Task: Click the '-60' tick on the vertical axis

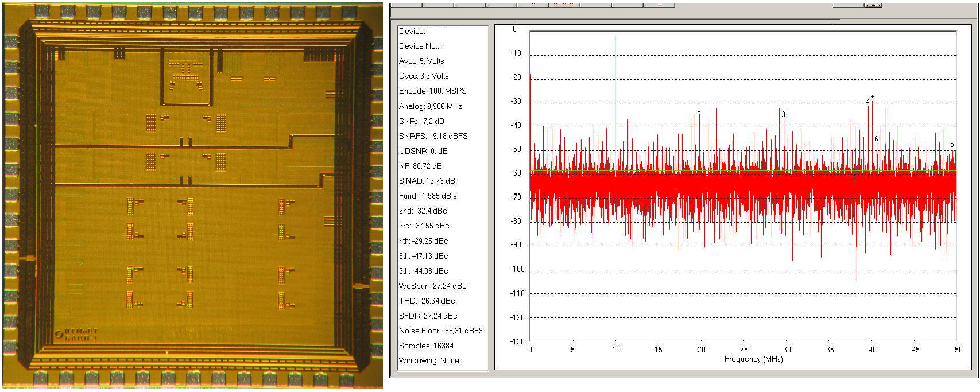Action: [516, 173]
